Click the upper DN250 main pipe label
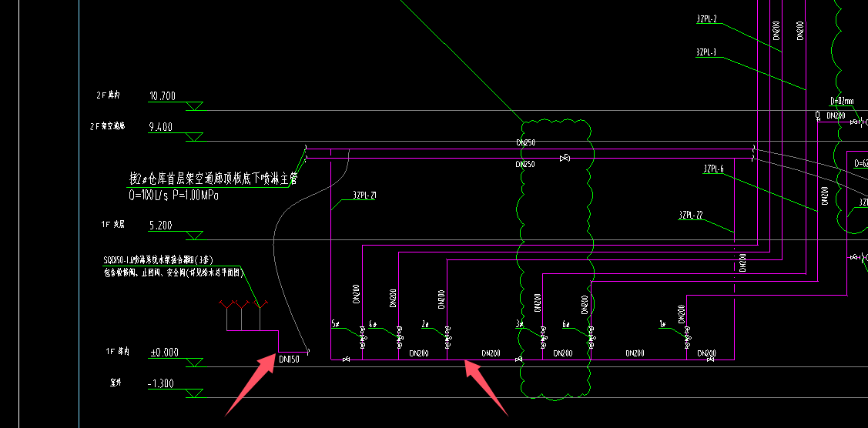 point(525,142)
